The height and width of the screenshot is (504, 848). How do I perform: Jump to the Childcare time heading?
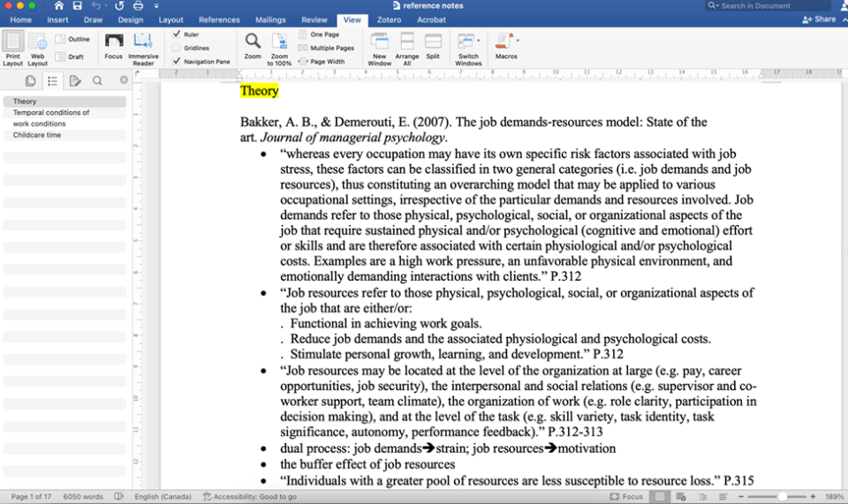point(37,135)
